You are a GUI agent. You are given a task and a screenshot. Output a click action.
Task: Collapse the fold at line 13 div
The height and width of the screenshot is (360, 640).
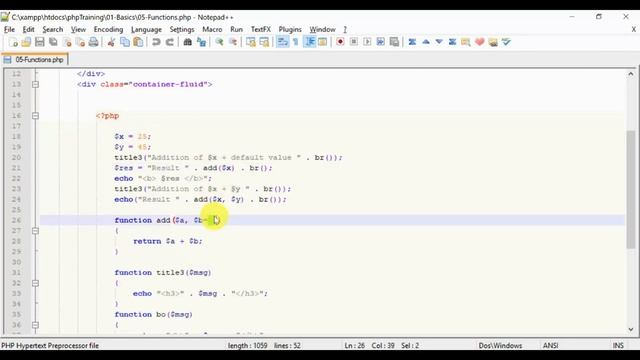(x=36, y=84)
